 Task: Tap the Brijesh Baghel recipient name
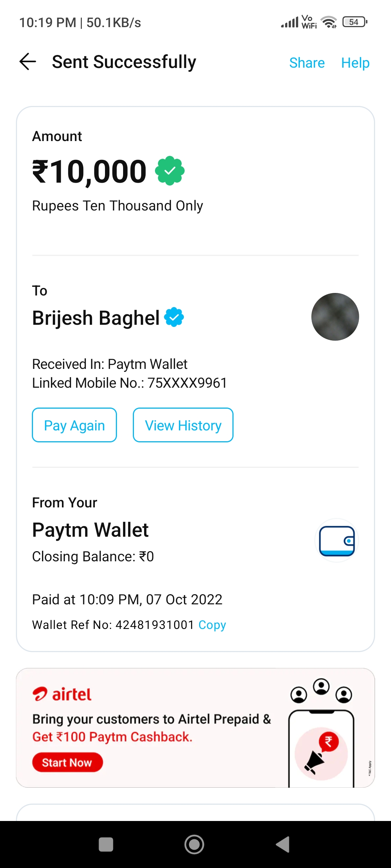click(x=96, y=318)
